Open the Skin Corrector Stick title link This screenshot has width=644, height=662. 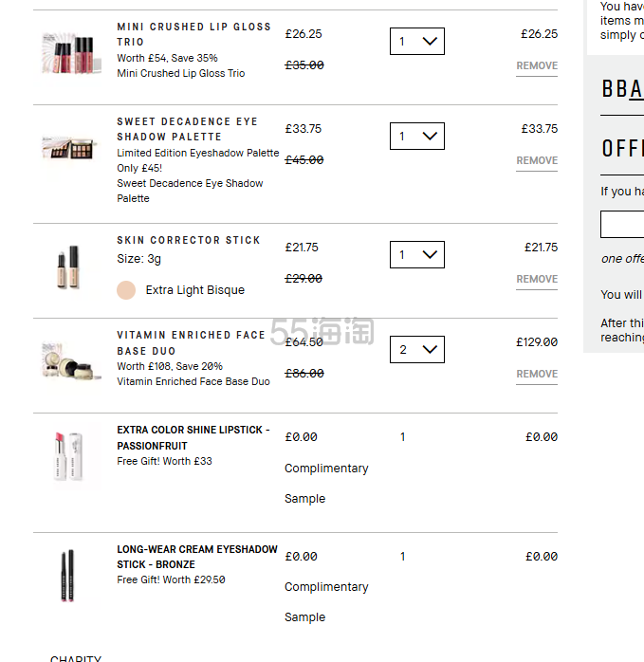click(188, 241)
